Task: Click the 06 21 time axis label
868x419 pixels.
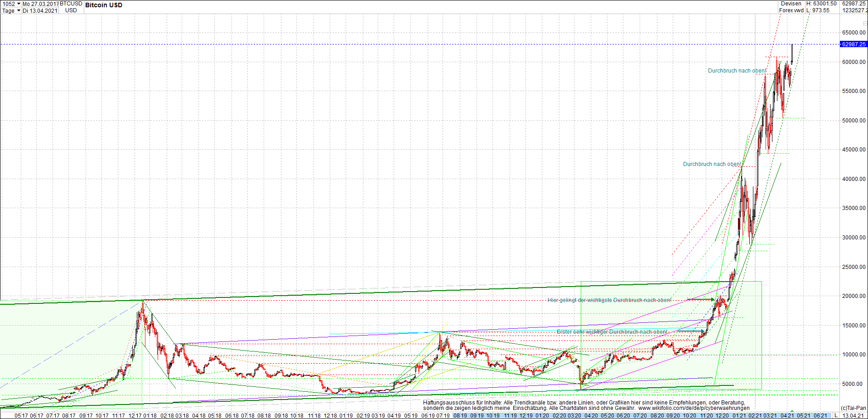Action: point(820,415)
